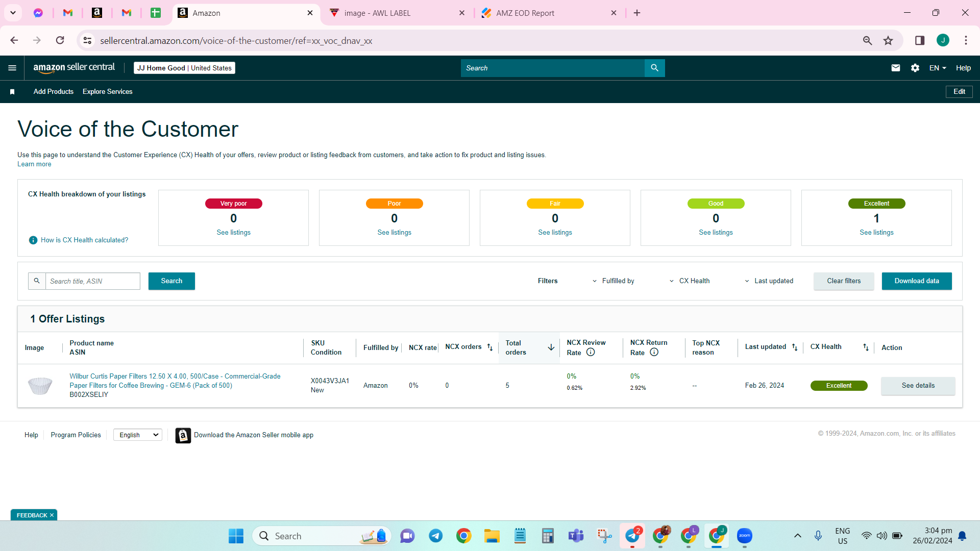The width and height of the screenshot is (980, 551).
Task: Click the Download data button
Action: [917, 281]
